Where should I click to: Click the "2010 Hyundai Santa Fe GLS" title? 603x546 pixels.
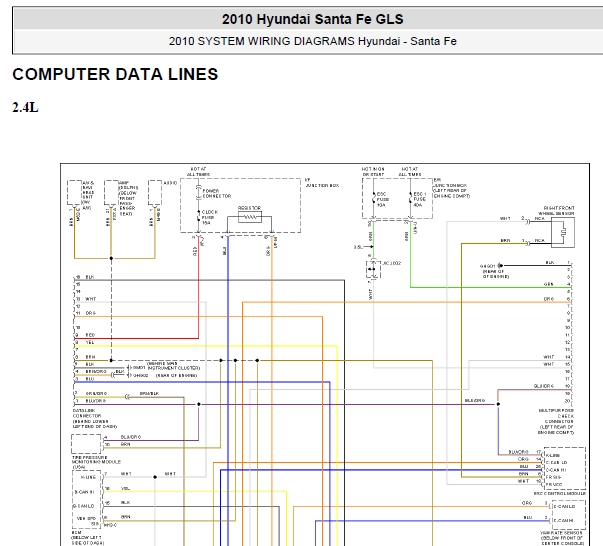tap(312, 19)
